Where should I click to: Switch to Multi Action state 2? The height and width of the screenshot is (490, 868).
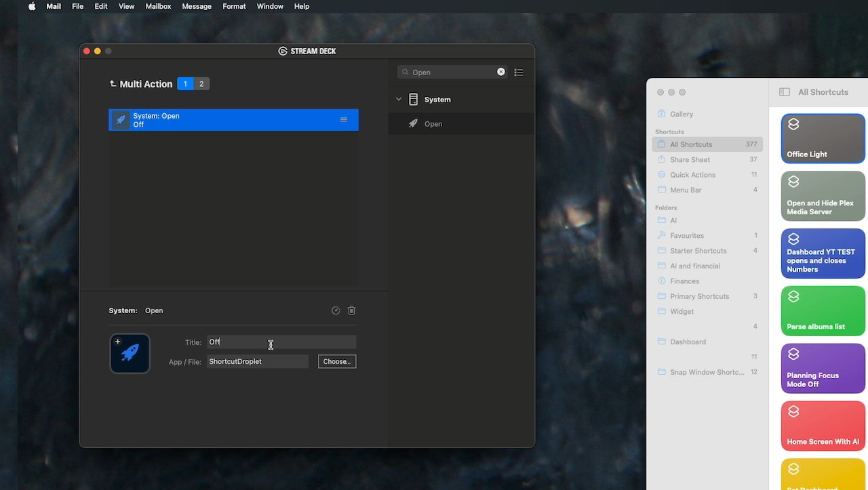[x=201, y=84]
